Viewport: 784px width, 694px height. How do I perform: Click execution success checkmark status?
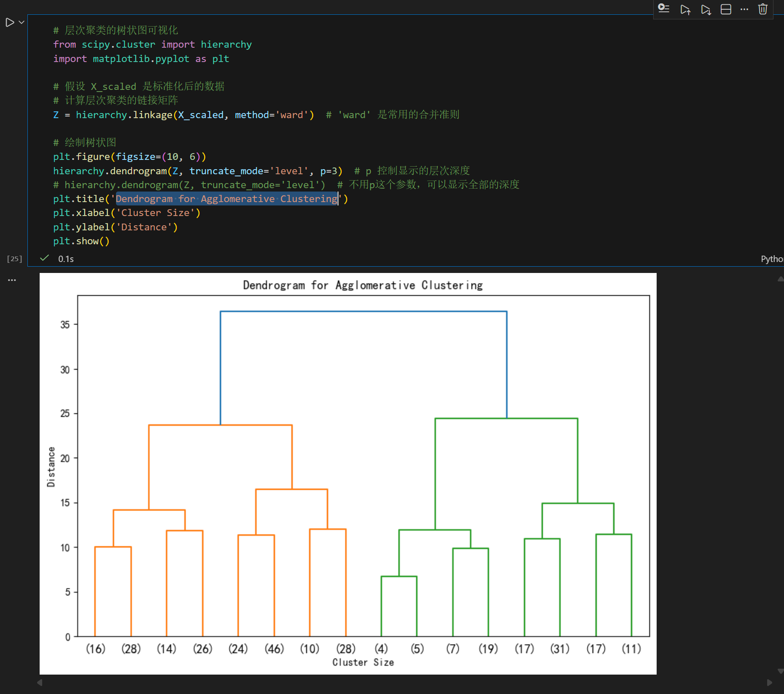coord(44,258)
